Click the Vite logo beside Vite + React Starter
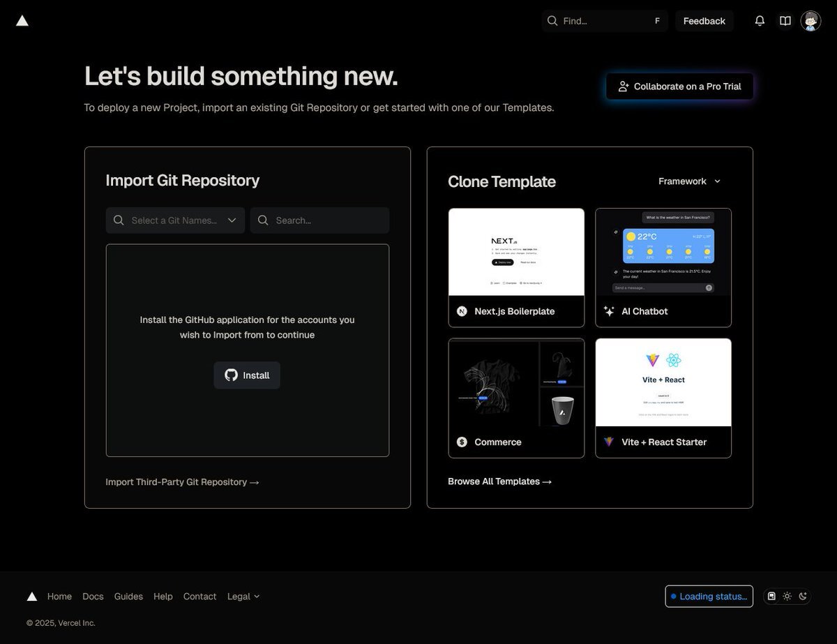The width and height of the screenshot is (837, 644). click(x=609, y=442)
